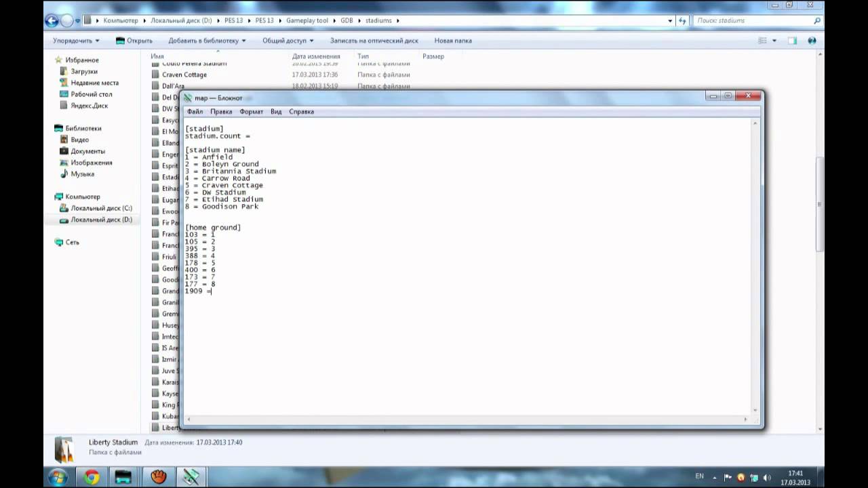Open the Правка menu in Notepad
The width and height of the screenshot is (868, 488).
click(221, 112)
